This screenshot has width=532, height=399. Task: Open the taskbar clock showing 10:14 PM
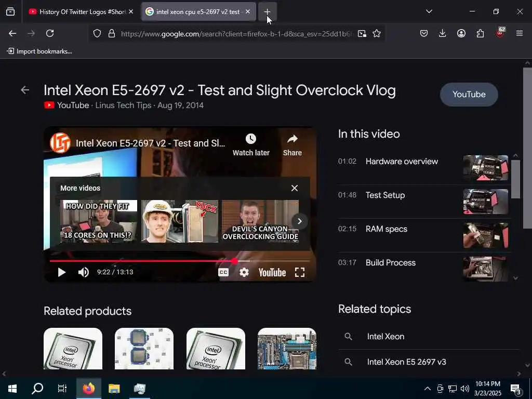[487, 389]
